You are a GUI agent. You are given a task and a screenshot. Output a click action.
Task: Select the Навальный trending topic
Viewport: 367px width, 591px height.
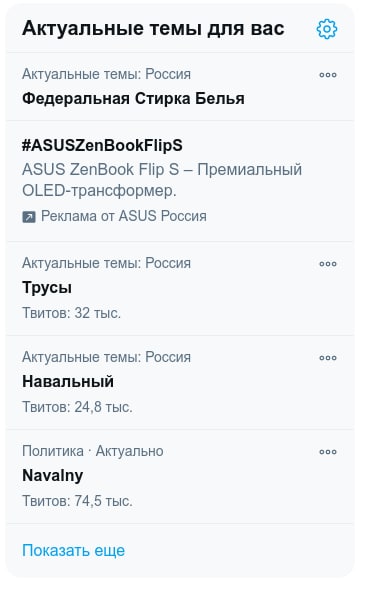(68, 381)
